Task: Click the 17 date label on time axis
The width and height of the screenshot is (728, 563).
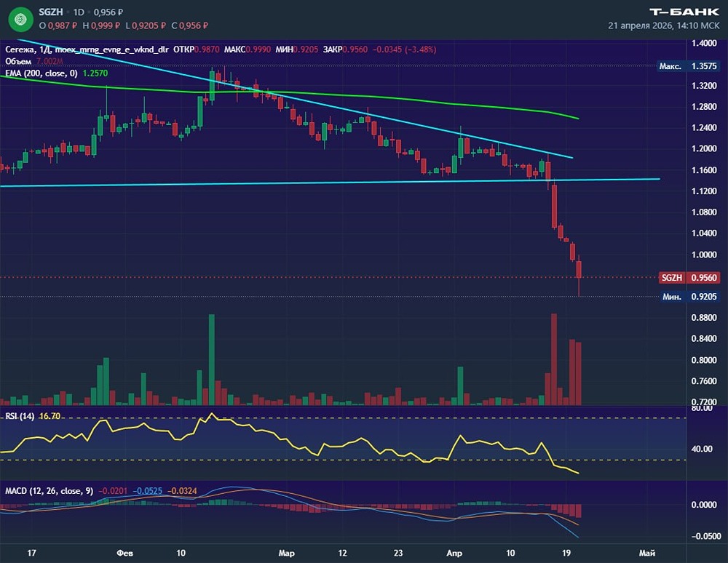Action: pyautogui.click(x=31, y=554)
